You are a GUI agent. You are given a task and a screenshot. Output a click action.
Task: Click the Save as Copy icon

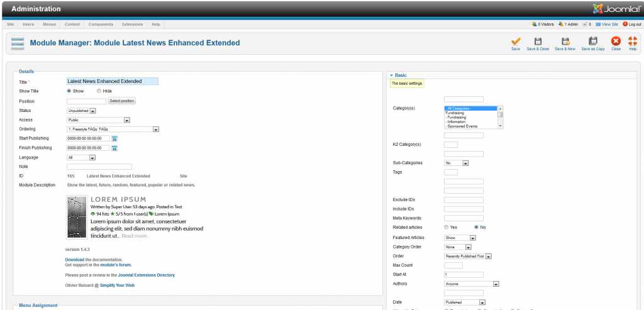(592, 41)
